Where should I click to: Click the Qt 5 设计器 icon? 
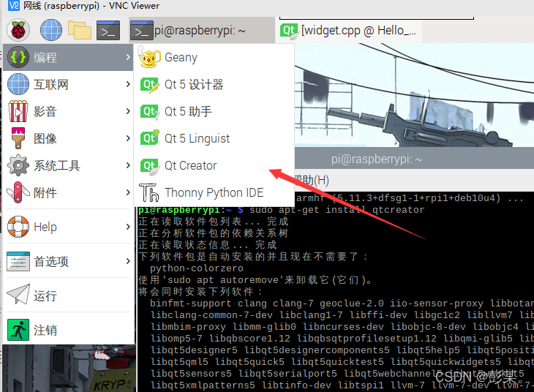(149, 84)
